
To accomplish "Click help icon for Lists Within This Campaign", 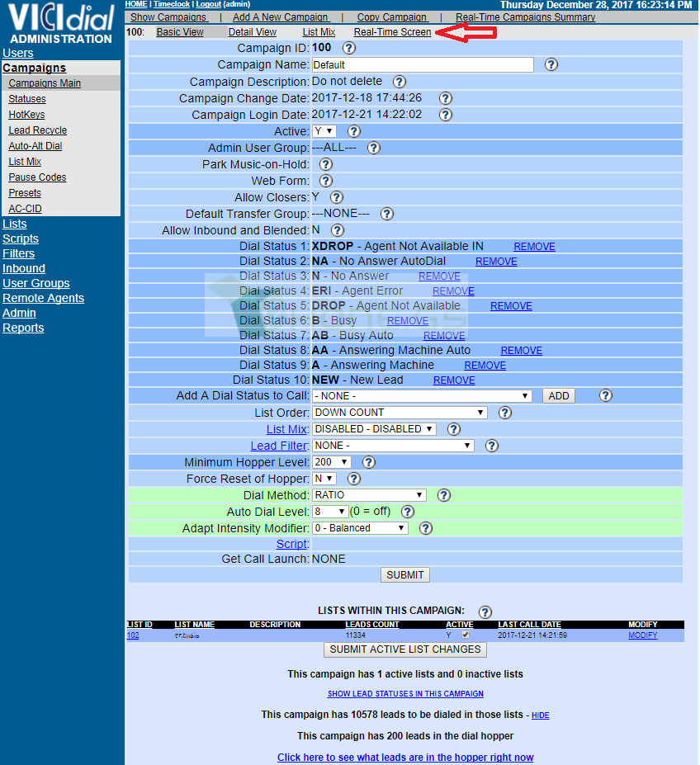I will point(485,612).
